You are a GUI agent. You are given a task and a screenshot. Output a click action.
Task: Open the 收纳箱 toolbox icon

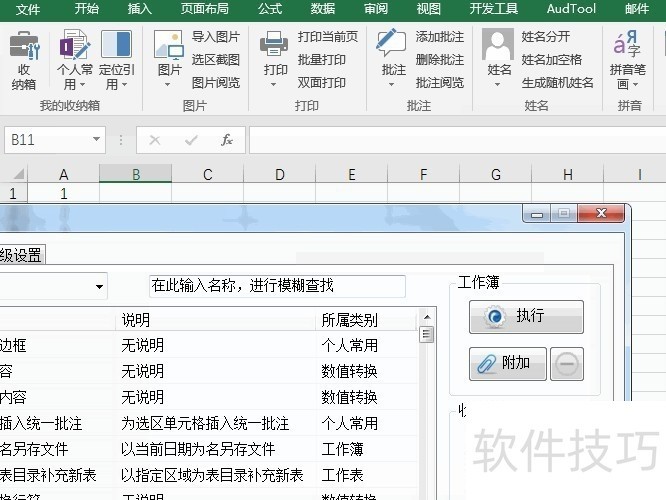[24, 45]
